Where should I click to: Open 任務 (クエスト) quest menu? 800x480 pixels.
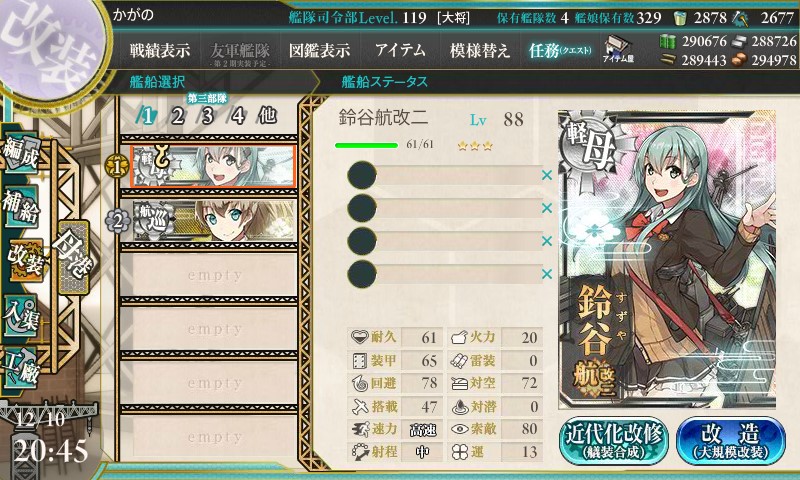(560, 50)
